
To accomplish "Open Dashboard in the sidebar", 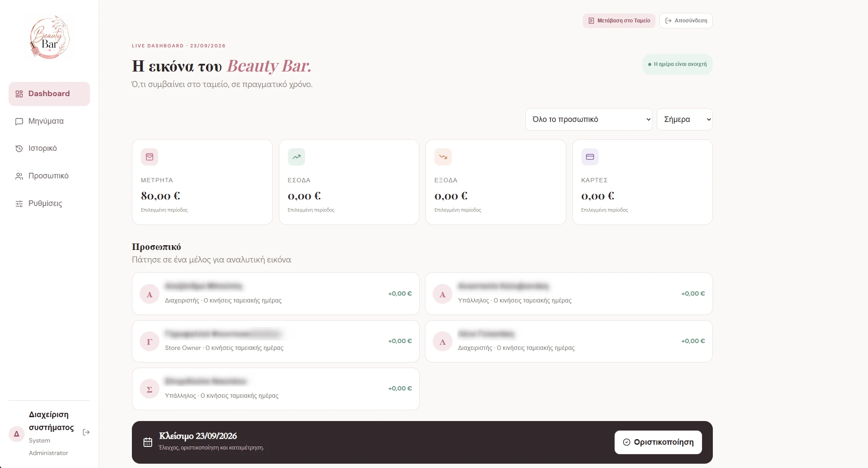I will tap(49, 94).
